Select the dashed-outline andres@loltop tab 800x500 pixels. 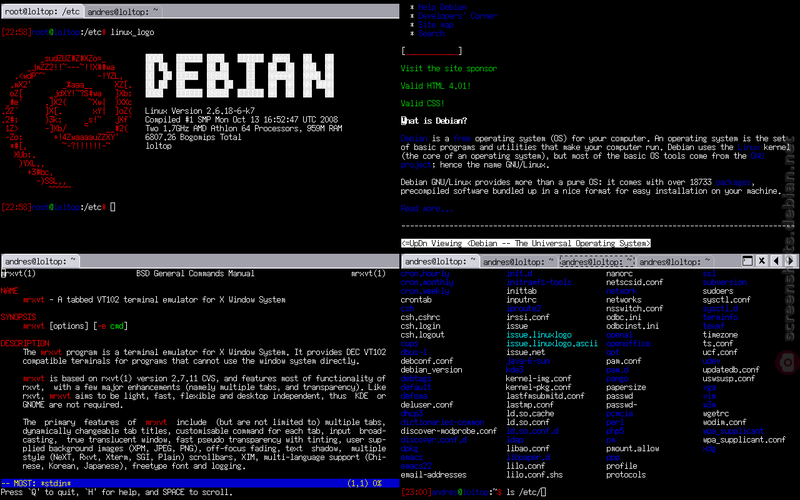597,261
